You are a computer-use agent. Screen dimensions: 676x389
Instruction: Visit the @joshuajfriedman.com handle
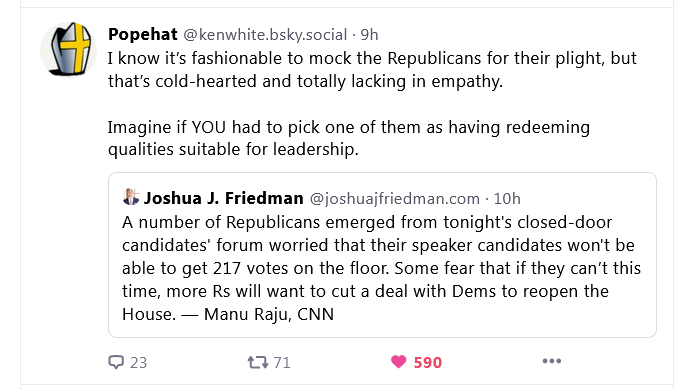click(394, 198)
